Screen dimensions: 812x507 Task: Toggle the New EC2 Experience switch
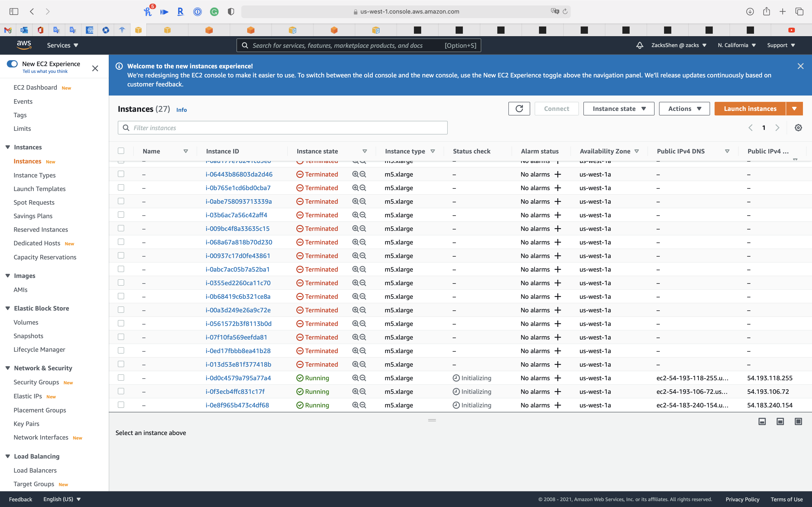[x=12, y=64]
